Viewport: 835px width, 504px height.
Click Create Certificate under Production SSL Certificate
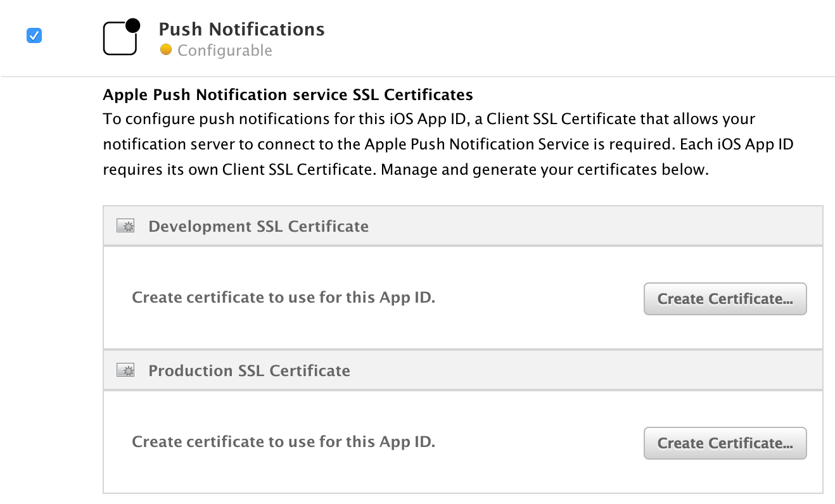(x=725, y=443)
